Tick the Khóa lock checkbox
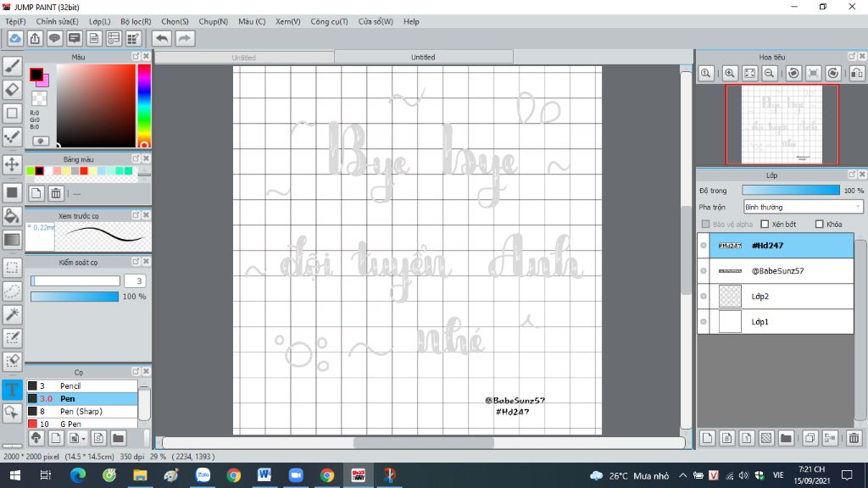This screenshot has height=488, width=868. coord(820,224)
